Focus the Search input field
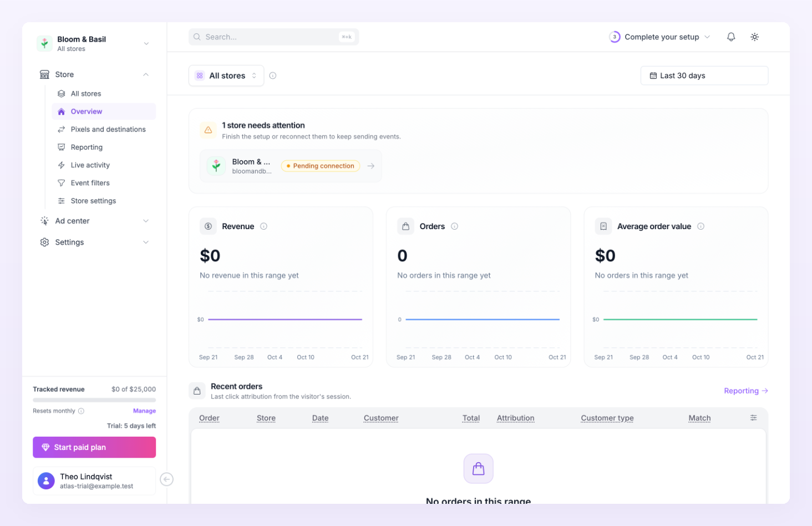 click(273, 37)
